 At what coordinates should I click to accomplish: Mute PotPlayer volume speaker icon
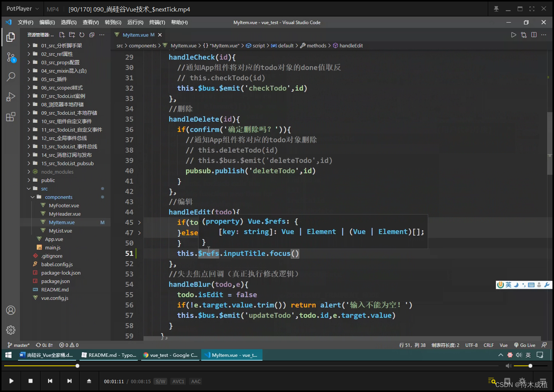[x=508, y=366]
